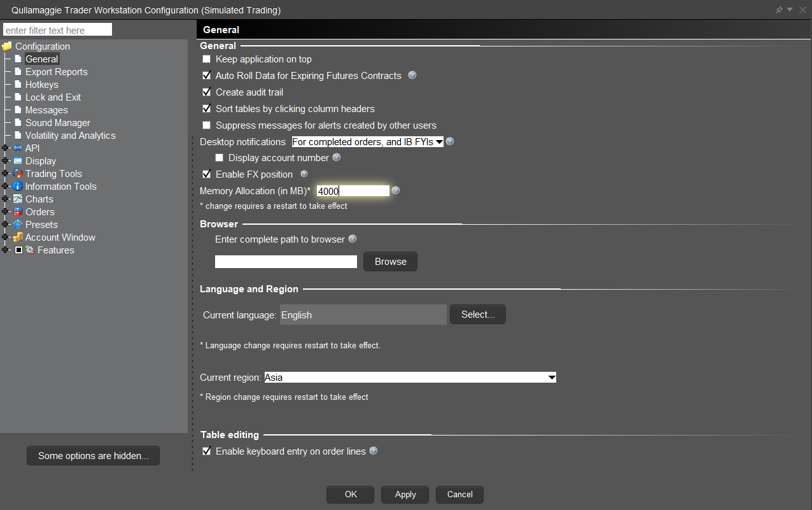This screenshot has height=510, width=812.
Task: Select Hotkeys in configuration tree
Action: [41, 85]
